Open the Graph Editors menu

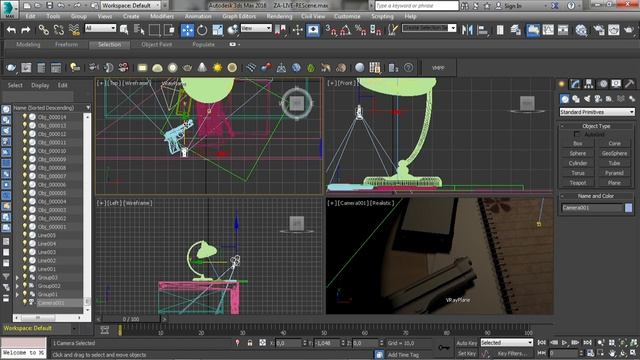click(x=239, y=16)
